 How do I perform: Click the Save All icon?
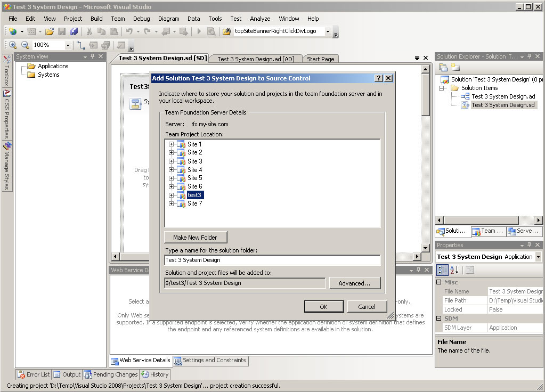click(x=74, y=31)
